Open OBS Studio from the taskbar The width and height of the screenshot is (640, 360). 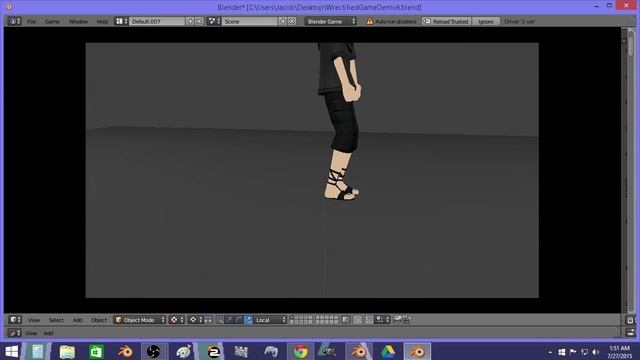(x=153, y=351)
